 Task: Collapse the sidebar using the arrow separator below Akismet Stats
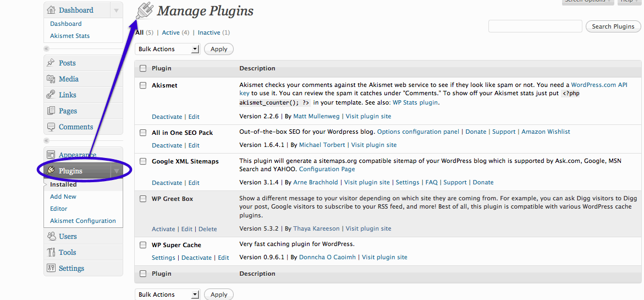pyautogui.click(x=46, y=49)
